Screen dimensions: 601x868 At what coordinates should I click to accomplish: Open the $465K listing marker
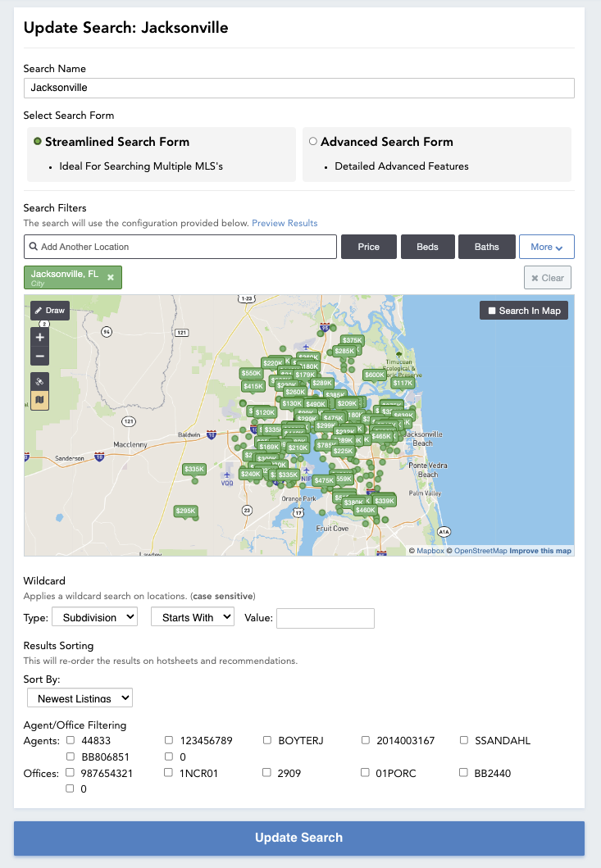[x=381, y=436]
